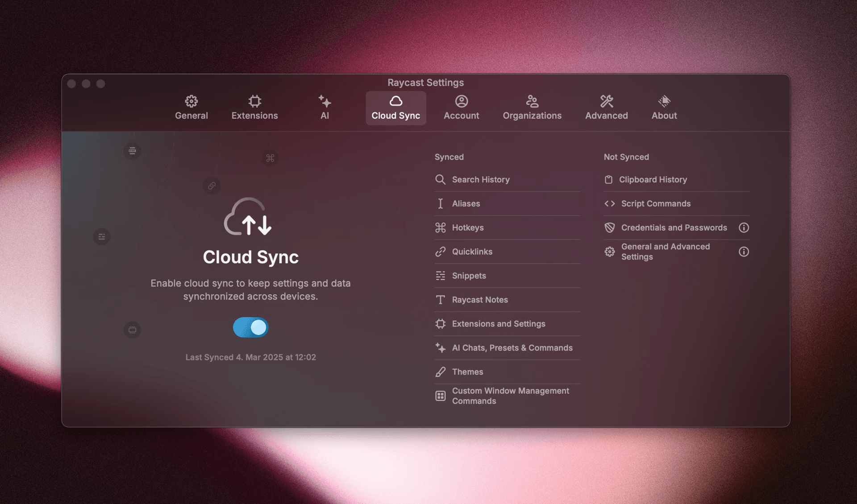
Task: Click the Themes paintbrush icon
Action: (x=441, y=372)
